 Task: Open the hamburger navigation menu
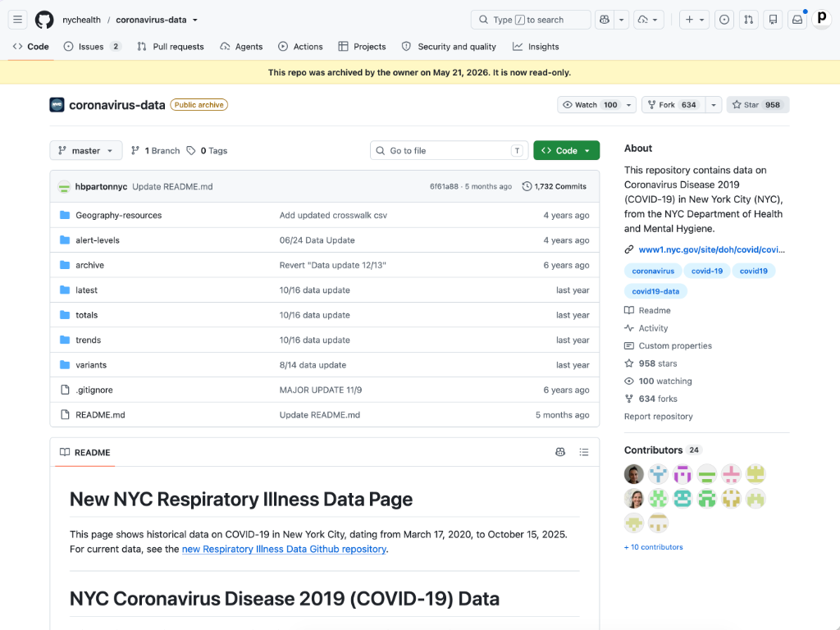[18, 20]
